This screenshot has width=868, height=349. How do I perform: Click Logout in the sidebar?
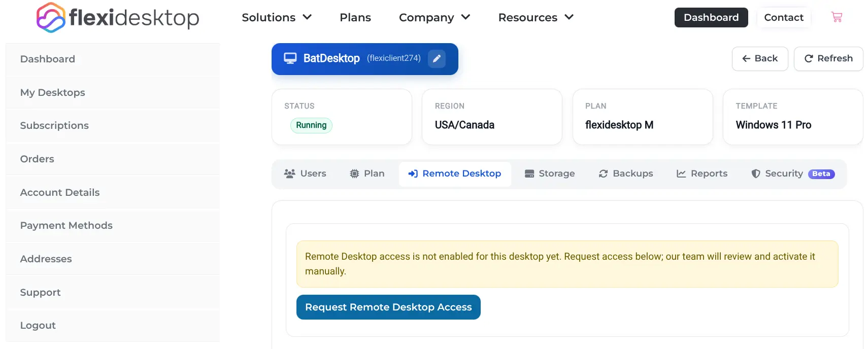[113, 325]
